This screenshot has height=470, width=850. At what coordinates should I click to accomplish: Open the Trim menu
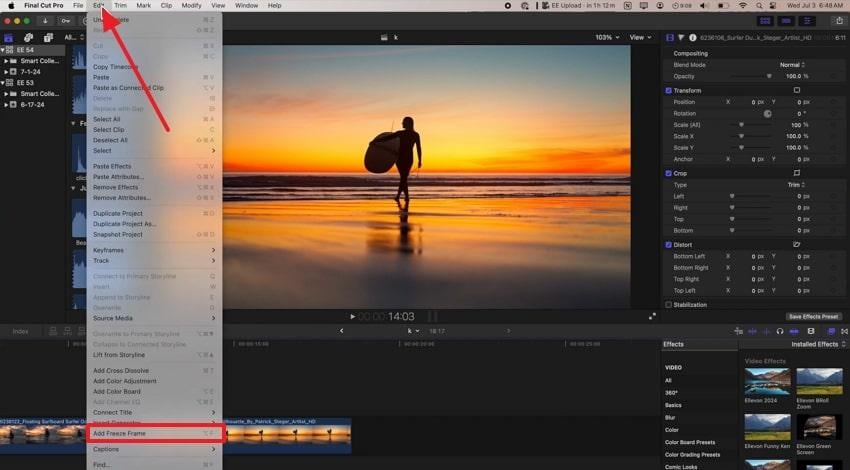coord(120,5)
